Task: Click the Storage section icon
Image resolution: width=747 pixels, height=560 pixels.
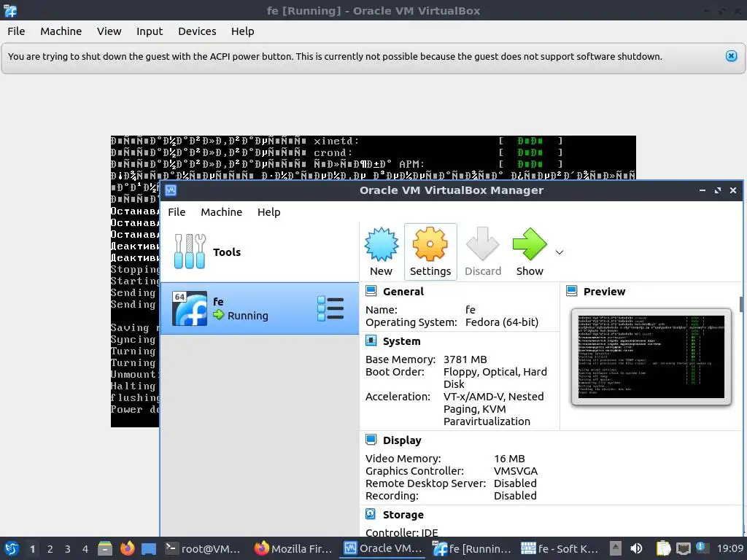Action: tap(371, 514)
